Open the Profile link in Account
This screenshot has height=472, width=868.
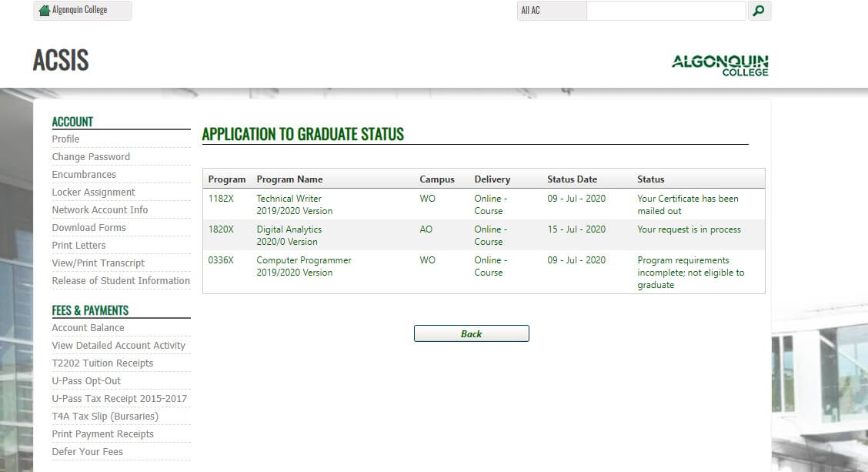pos(65,139)
